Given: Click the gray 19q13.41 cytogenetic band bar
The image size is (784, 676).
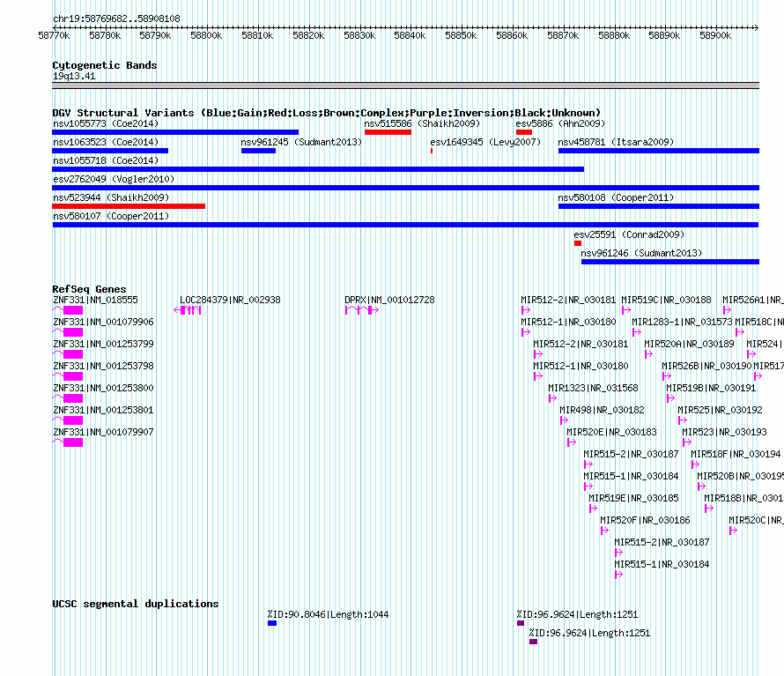Looking at the screenshot, I should [x=405, y=85].
